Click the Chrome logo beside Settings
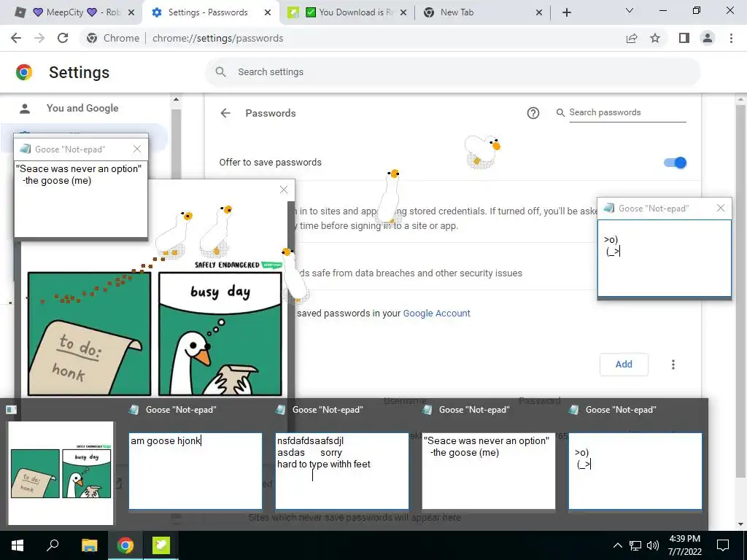Viewport: 747px width, 560px height. 24,72
